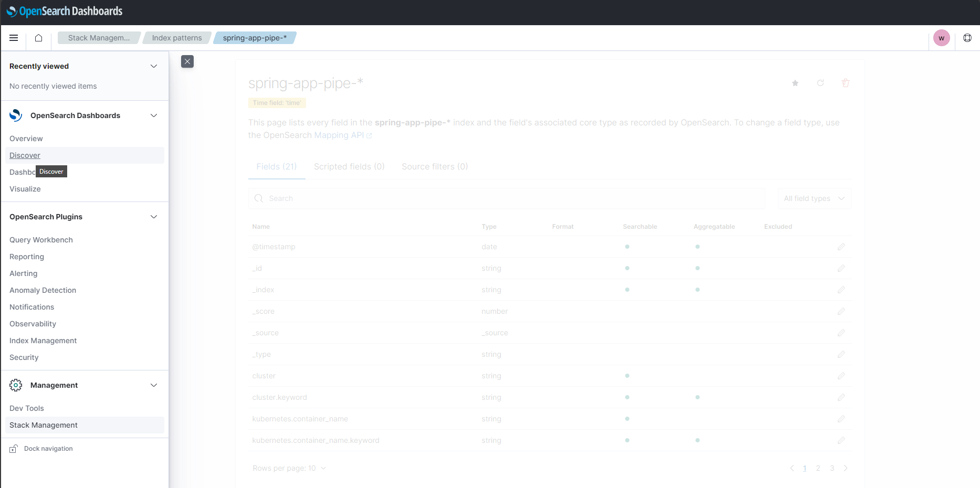Click Dock navigation label
This screenshot has width=980, height=488.
(48, 449)
